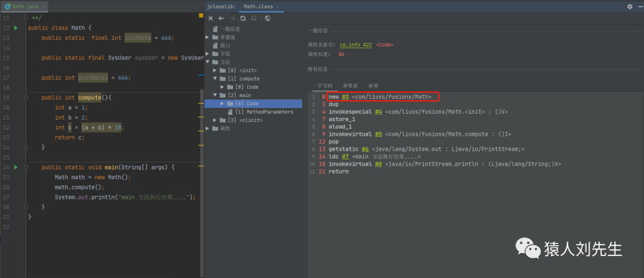Follow the #6 link on getstatic
Viewport: 644px width, 278px height.
pos(365,149)
